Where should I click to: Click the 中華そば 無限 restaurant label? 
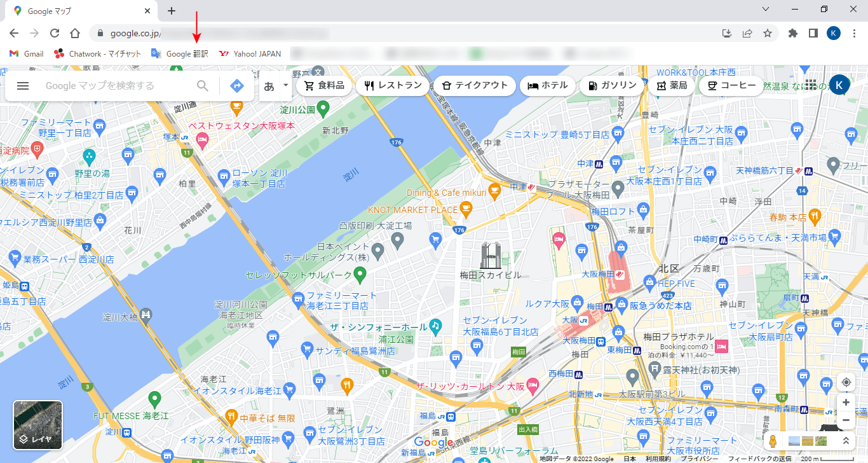pyautogui.click(x=268, y=418)
